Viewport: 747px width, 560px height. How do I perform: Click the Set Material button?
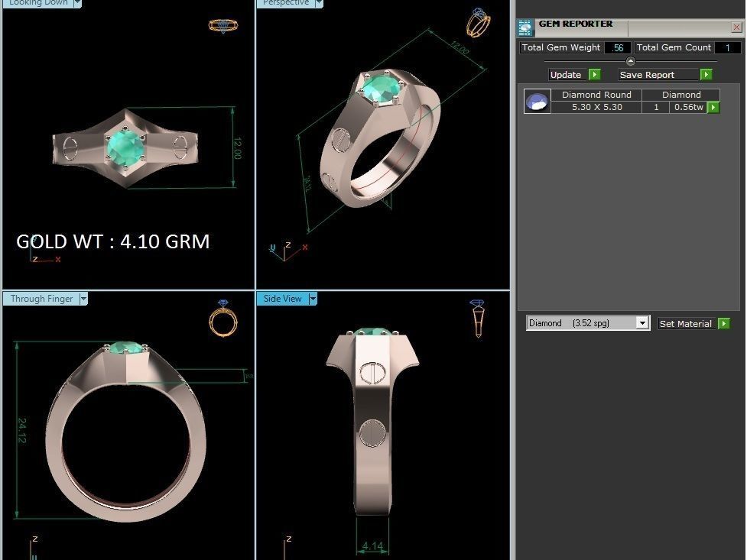[x=686, y=324]
